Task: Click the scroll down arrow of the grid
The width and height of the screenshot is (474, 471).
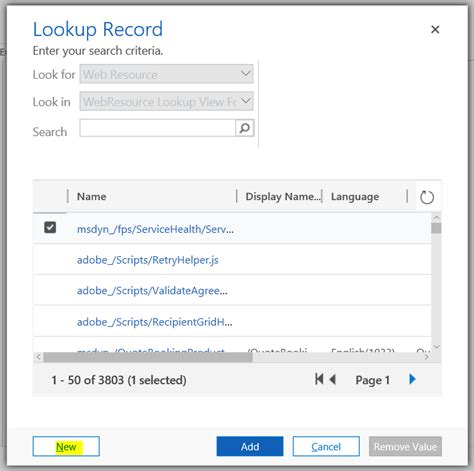Action: 436,347
